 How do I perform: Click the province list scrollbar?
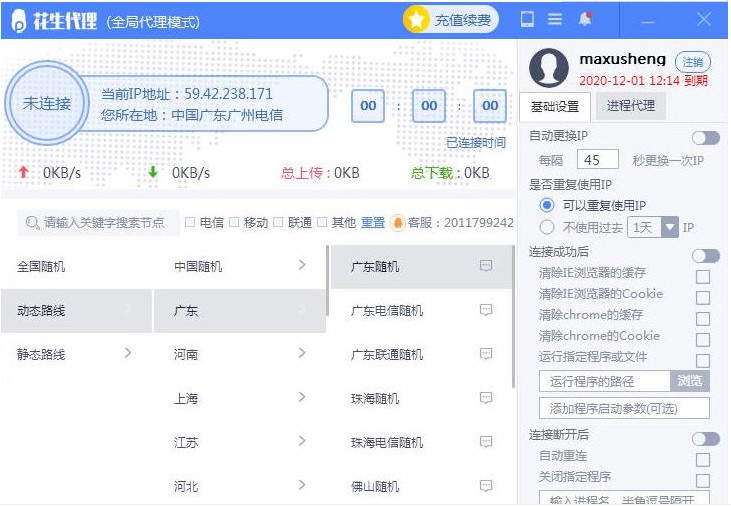(x=328, y=281)
